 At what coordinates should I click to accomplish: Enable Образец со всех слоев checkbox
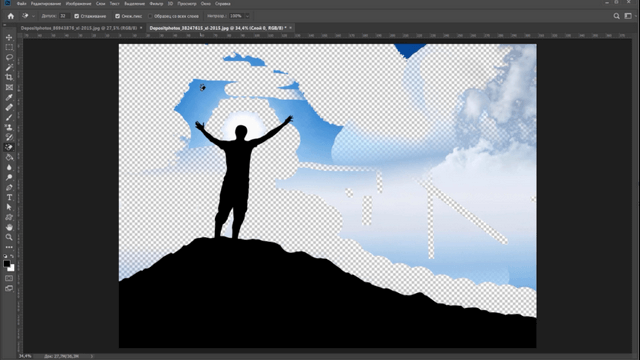pos(150,16)
